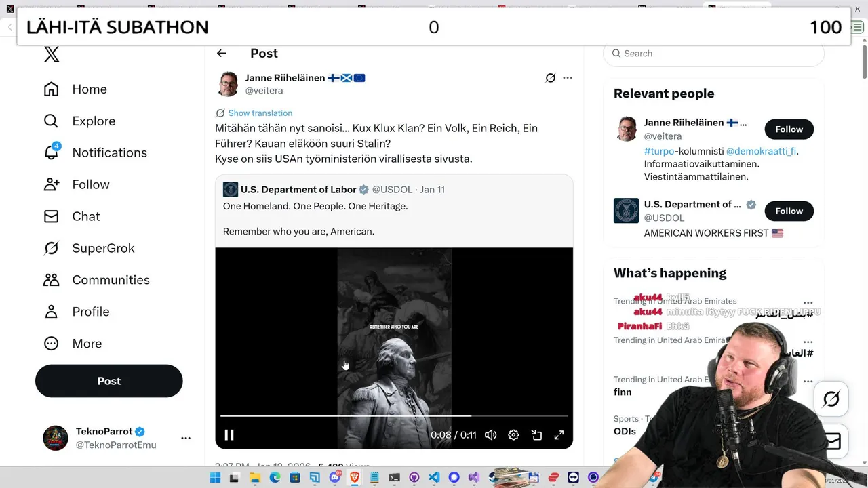Open Brave browser from taskbar
The image size is (868, 488).
pos(355,478)
